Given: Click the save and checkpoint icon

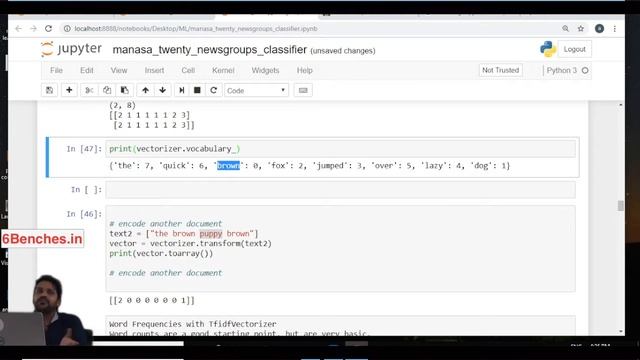Looking at the screenshot, I should coord(49,90).
